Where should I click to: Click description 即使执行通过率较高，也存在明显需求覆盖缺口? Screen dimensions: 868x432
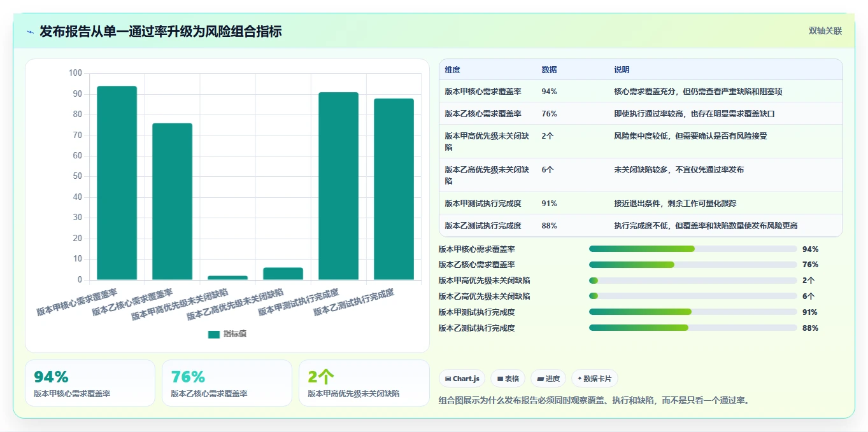click(x=694, y=114)
